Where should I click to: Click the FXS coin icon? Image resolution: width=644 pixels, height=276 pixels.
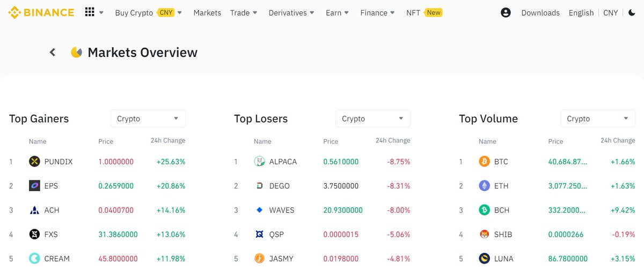point(34,234)
